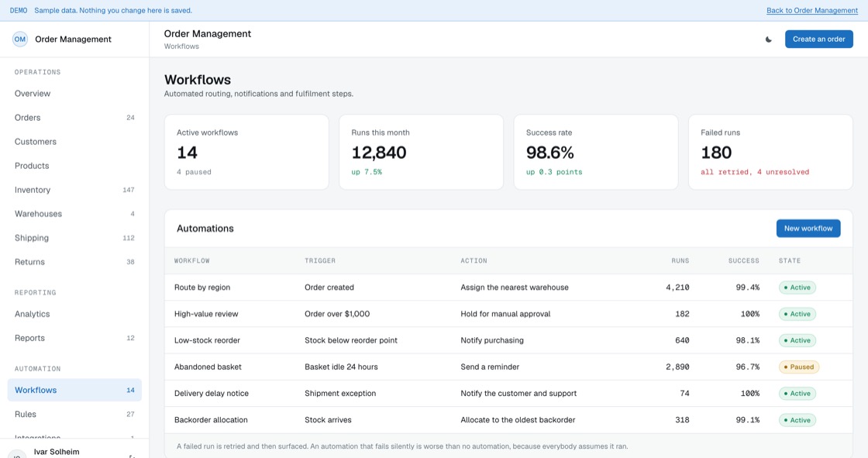Screen dimensions: 868x458
Task: Click the 'Send a reminder' action cell
Action: (490, 367)
